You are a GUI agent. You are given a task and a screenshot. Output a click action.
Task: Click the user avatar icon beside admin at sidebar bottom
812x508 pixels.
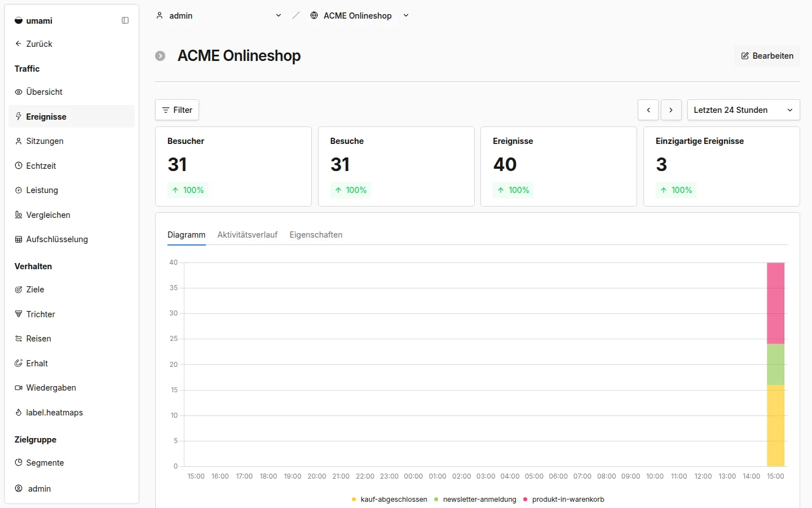coord(19,488)
